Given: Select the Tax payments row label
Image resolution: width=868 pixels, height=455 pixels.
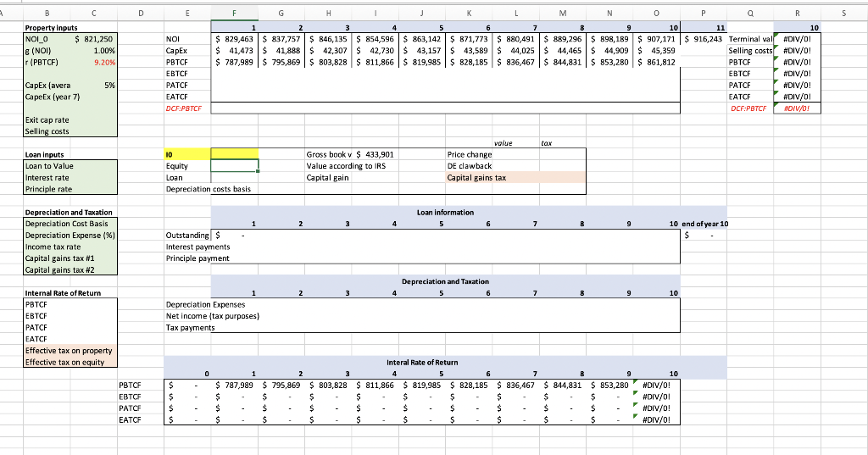Looking at the screenshot, I should click(x=190, y=328).
